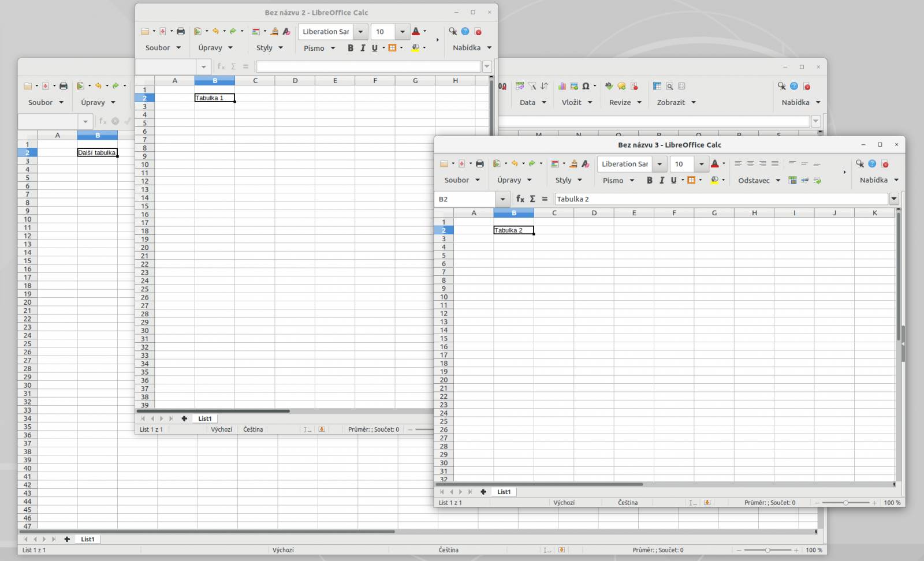The image size is (924, 561).
Task: Open Odstavec dropdown in Bez názvu 3
Action: click(759, 180)
